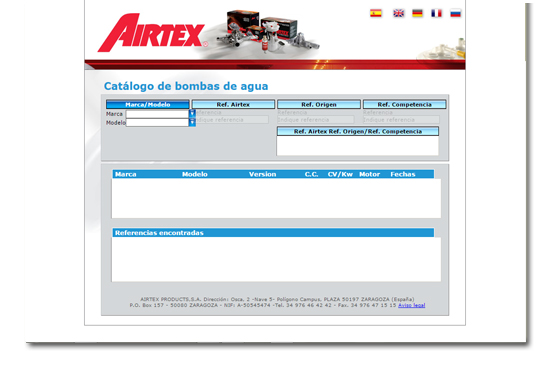550x366 pixels.
Task: Switch to Ref. Airtex tab
Action: (x=233, y=104)
